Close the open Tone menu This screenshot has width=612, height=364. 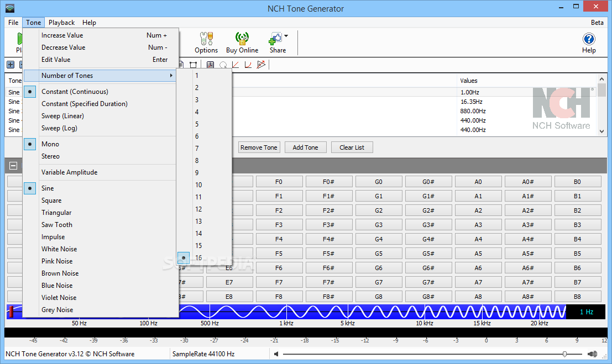(x=34, y=22)
